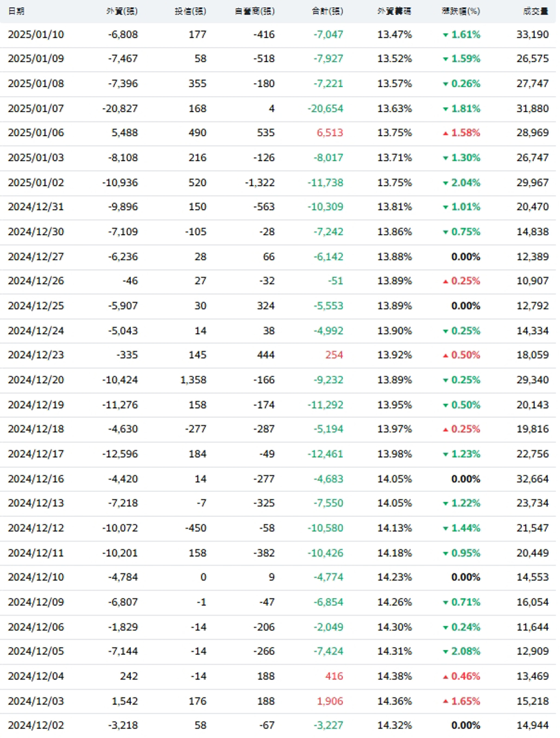
Task: Click the -20,654 total value
Action: pos(325,109)
